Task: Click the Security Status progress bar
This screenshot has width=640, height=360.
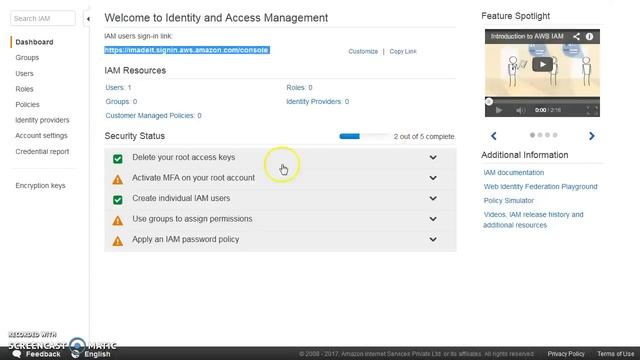Action: click(364, 136)
